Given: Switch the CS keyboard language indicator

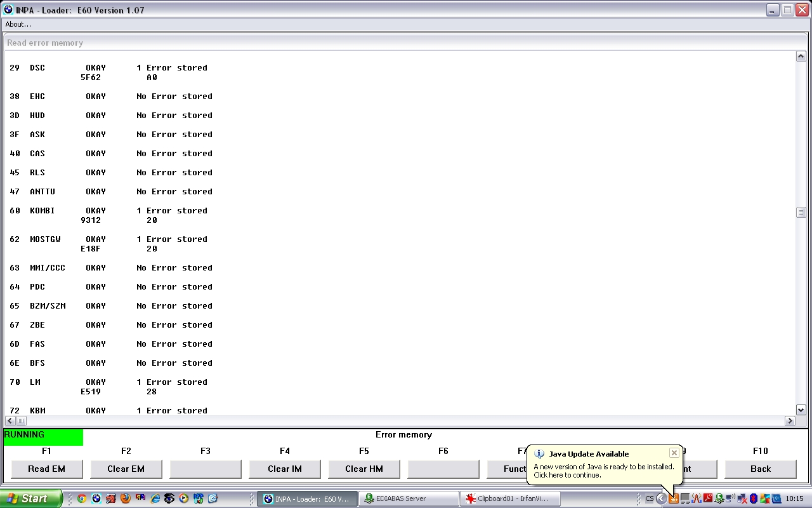Looking at the screenshot, I should point(649,498).
